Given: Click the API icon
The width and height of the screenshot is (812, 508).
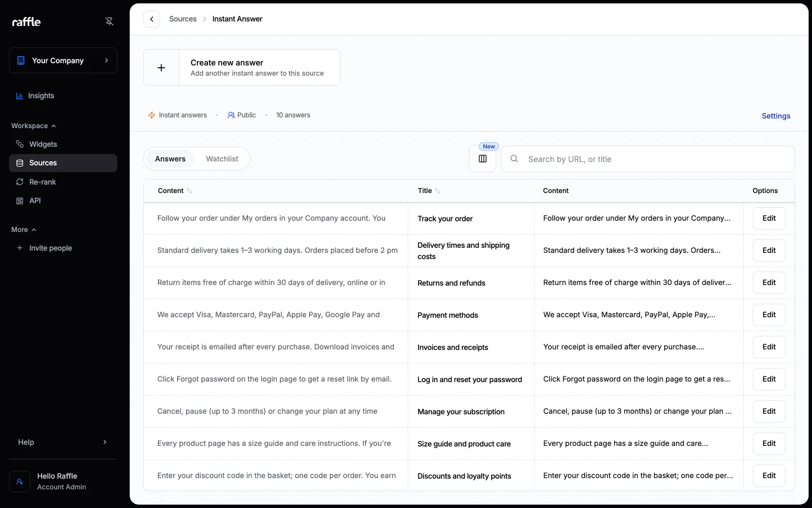Looking at the screenshot, I should click(20, 201).
